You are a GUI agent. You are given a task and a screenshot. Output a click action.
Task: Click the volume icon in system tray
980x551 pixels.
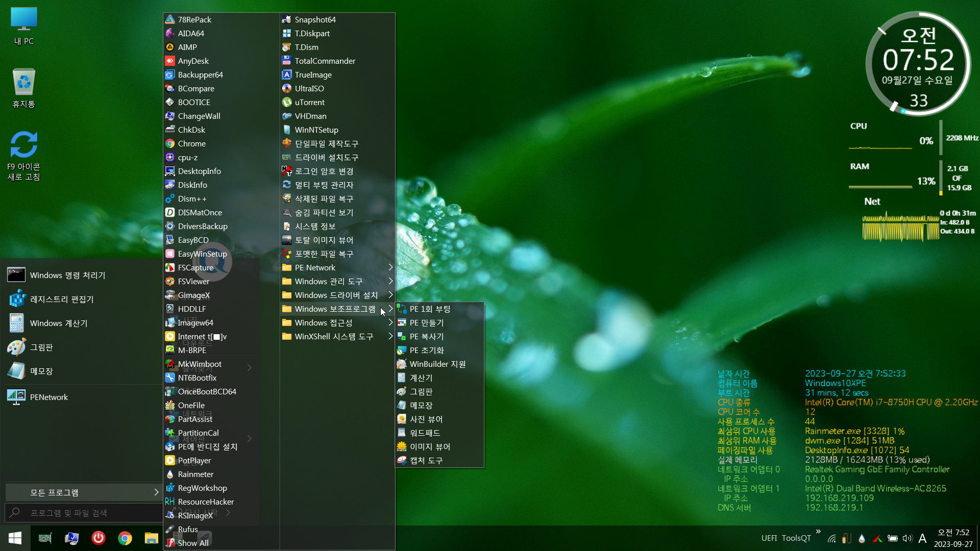[907, 538]
